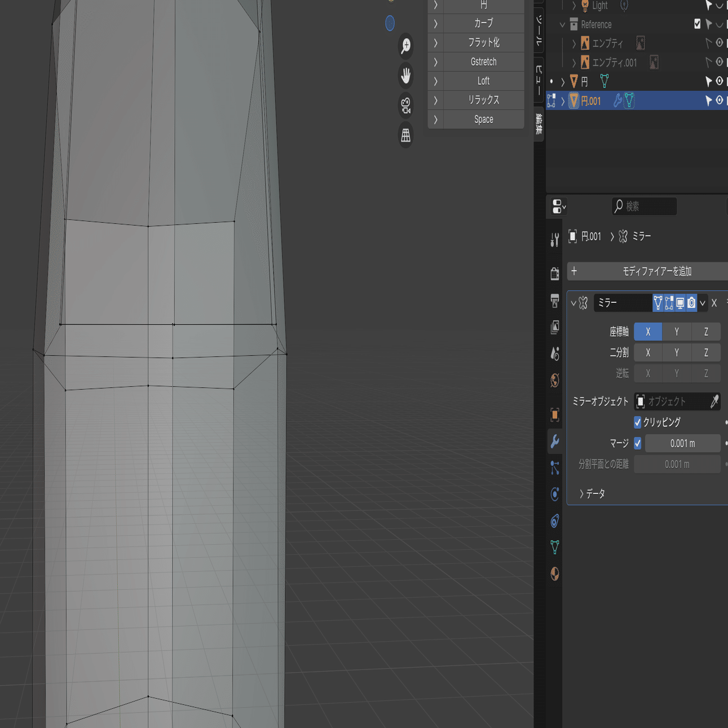Toggle the selectable arrow on the 円.001 row

click(x=709, y=100)
